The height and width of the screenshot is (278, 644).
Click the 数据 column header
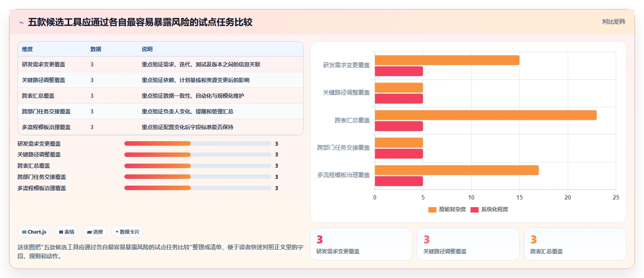click(96, 49)
